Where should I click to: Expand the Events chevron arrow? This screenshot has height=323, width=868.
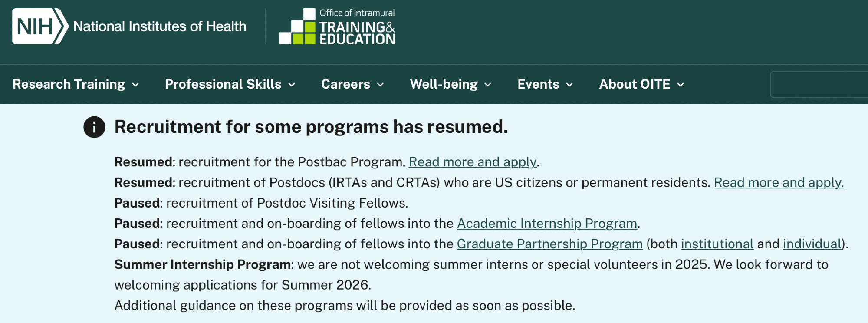click(569, 85)
